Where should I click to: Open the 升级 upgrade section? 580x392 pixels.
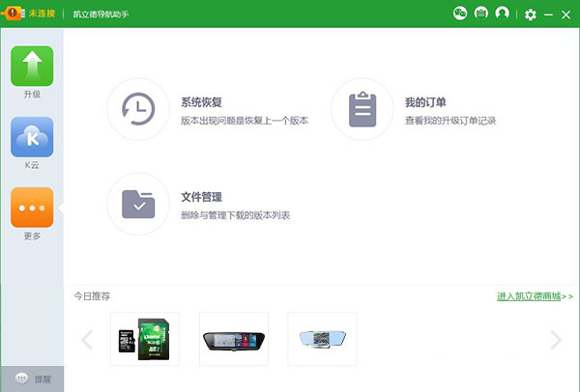click(x=32, y=66)
